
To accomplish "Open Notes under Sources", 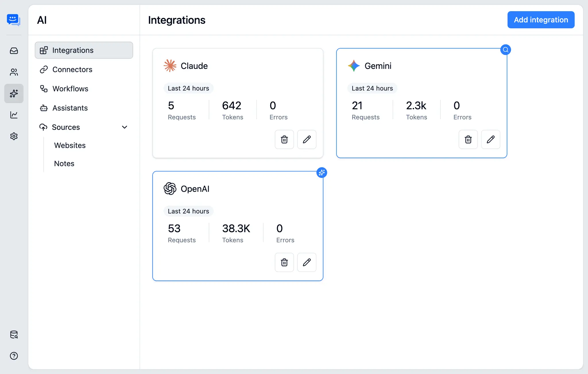I will tap(64, 164).
